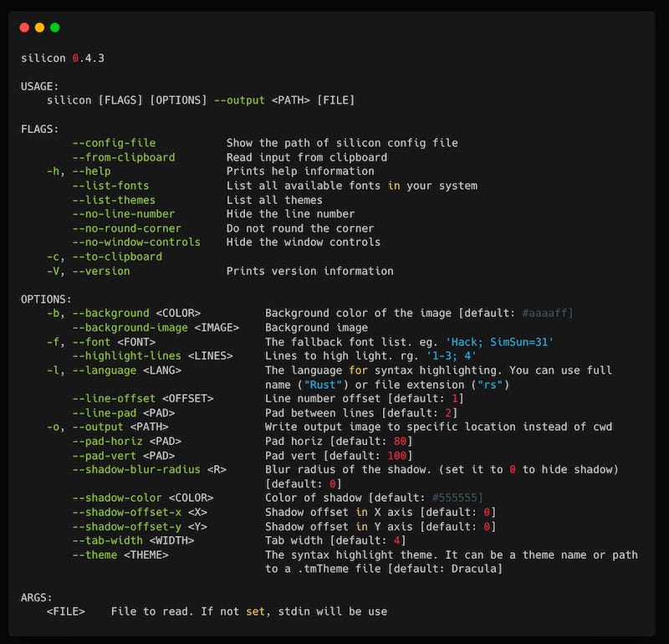The height and width of the screenshot is (644, 669).
Task: Click 'Background image' description
Action: click(317, 328)
